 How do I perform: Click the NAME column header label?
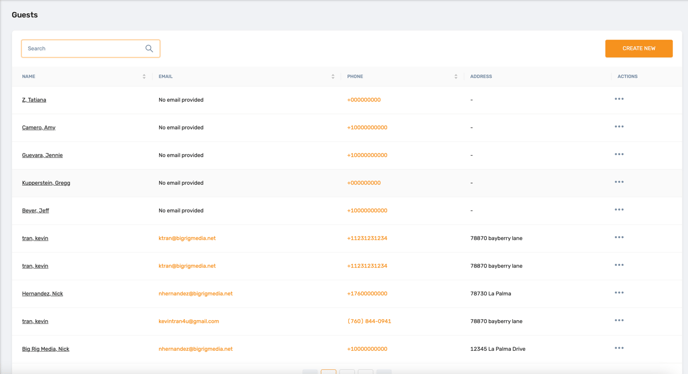[x=29, y=76]
